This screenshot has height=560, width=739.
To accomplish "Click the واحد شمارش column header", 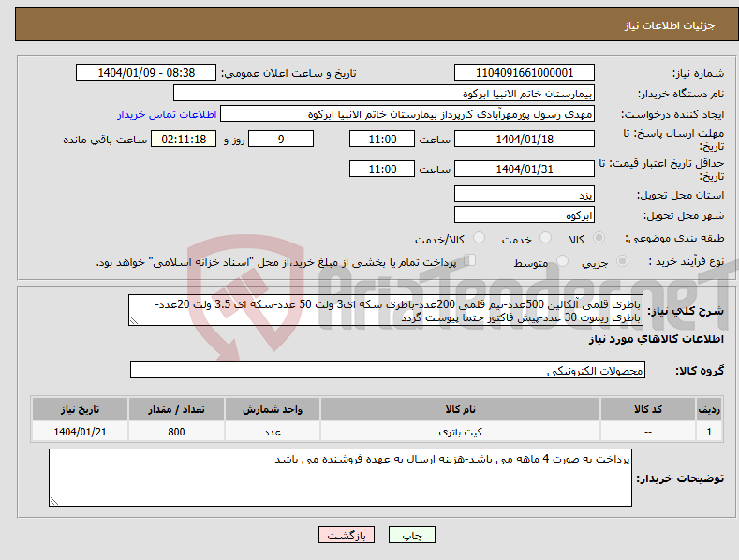I will coord(273,409).
